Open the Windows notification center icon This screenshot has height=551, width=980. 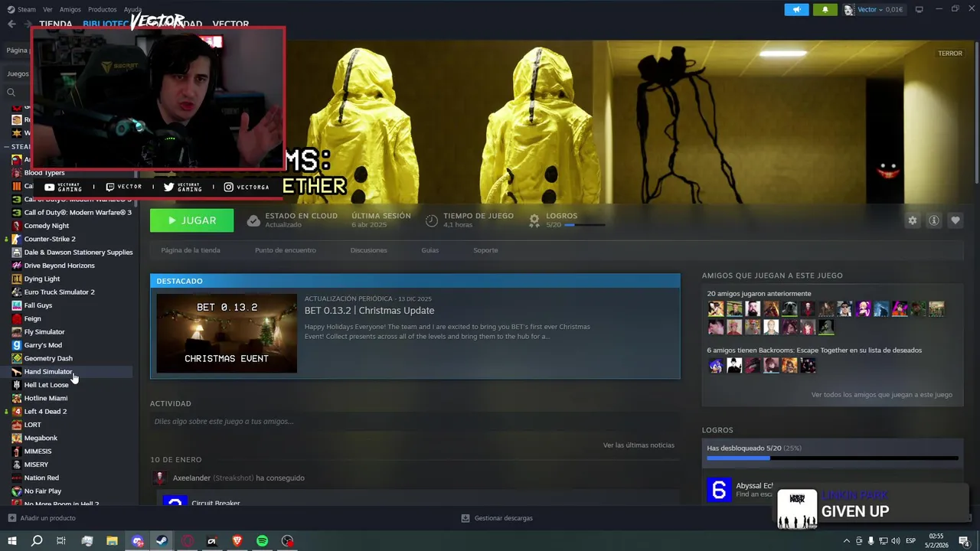click(964, 541)
